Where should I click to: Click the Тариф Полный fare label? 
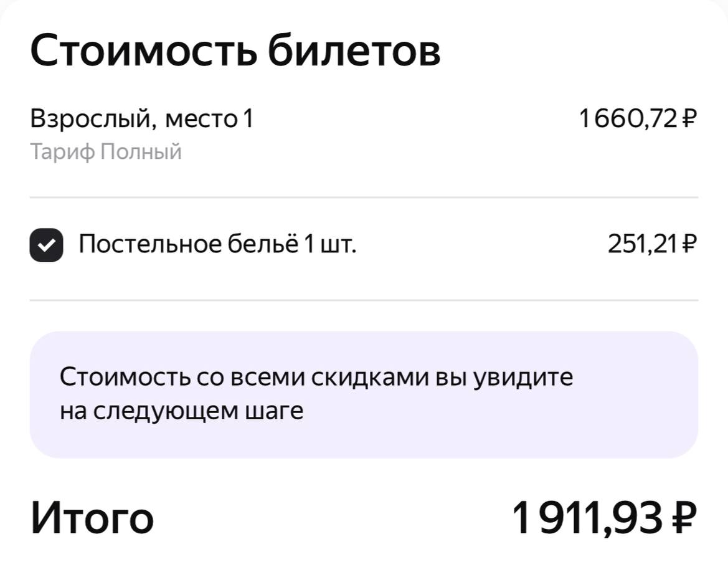point(106,151)
